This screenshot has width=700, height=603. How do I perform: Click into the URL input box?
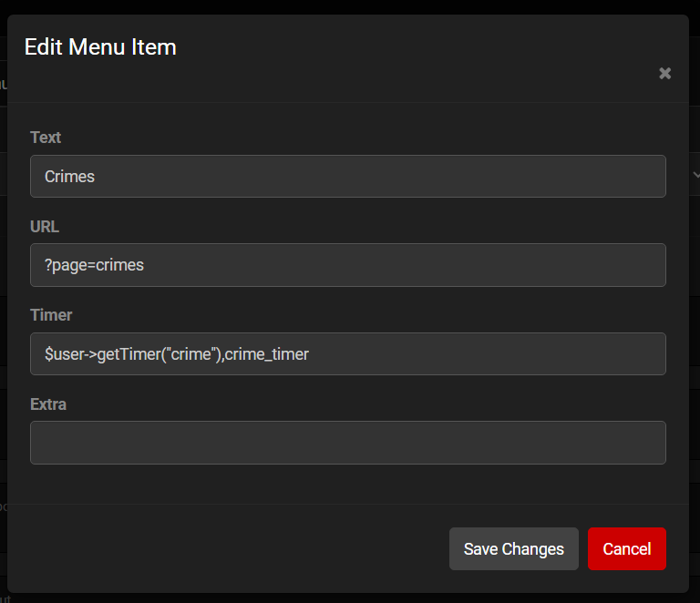pos(347,265)
